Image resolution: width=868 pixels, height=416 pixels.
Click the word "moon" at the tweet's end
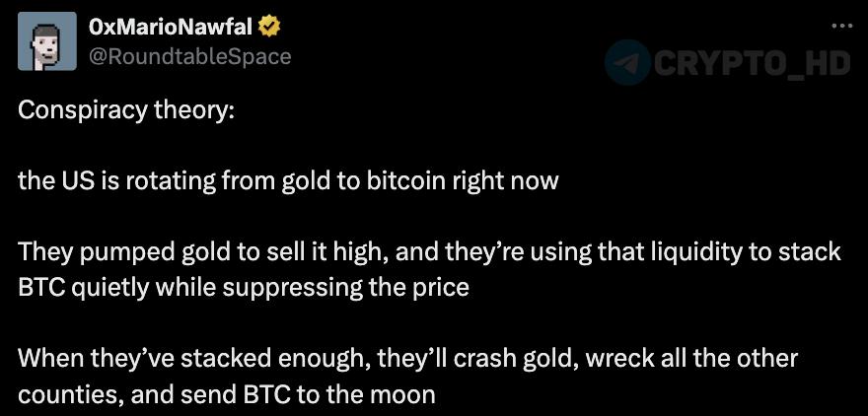pos(404,395)
